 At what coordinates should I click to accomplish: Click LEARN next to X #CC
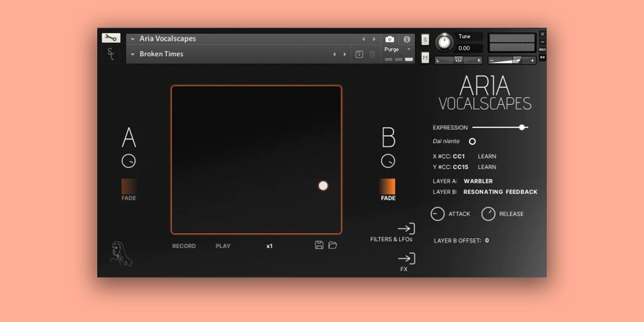click(487, 156)
